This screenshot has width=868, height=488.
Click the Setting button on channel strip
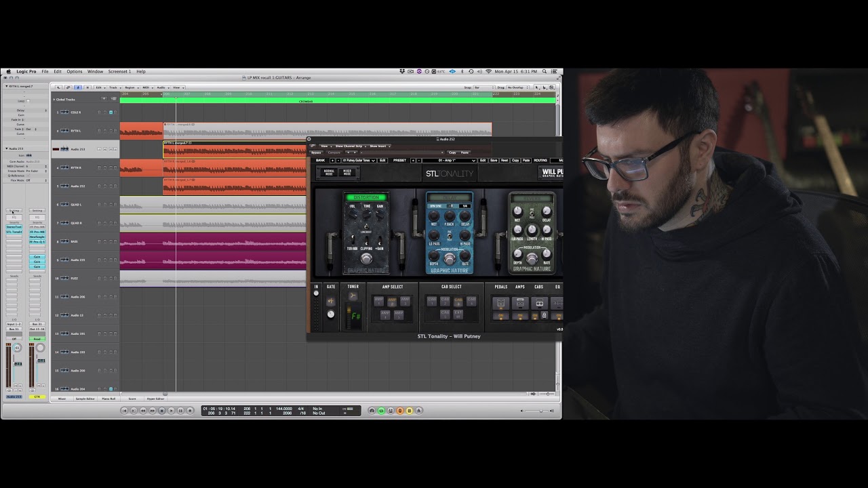pyautogui.click(x=14, y=211)
